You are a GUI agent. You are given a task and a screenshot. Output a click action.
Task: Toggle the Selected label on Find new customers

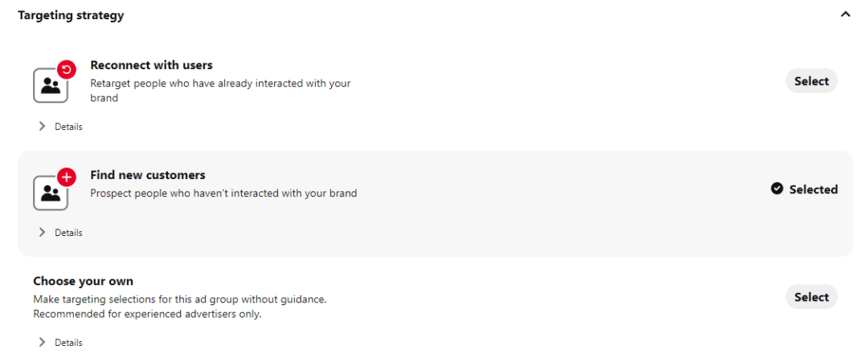[x=813, y=189]
